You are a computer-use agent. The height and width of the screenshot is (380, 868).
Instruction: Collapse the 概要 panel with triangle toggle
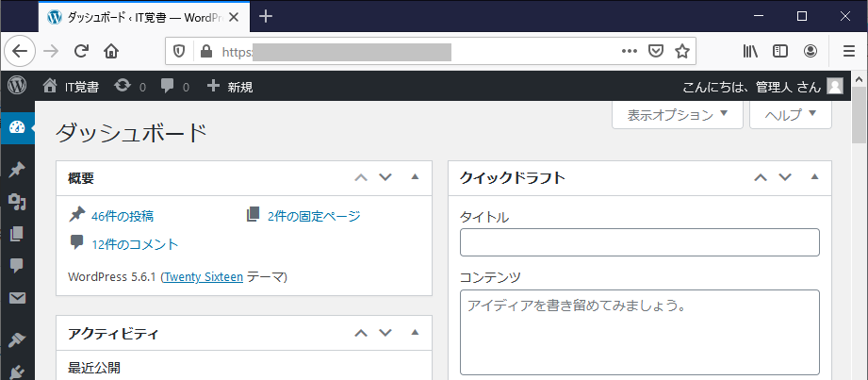click(415, 177)
